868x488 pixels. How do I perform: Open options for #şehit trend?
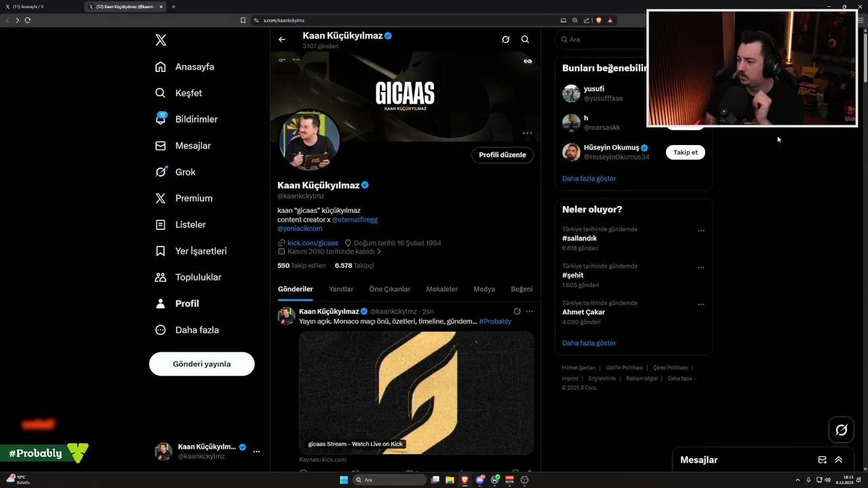pos(701,267)
